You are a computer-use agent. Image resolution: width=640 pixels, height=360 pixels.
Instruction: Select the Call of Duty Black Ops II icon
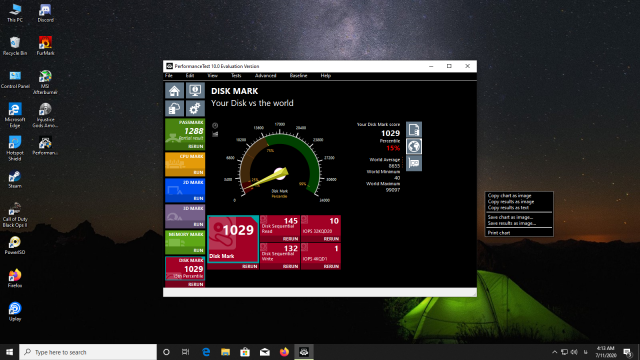pyautogui.click(x=15, y=215)
